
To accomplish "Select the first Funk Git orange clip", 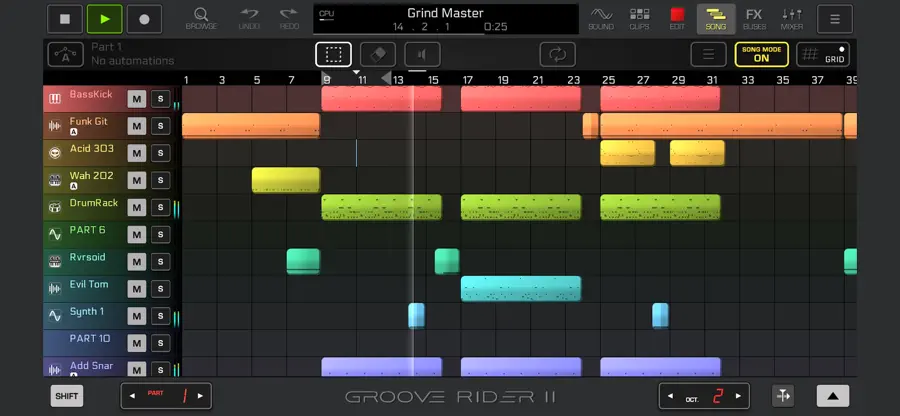I will point(251,126).
